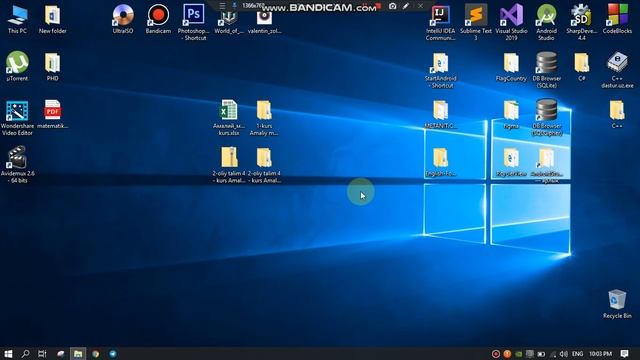Open the 10:03 PM clock

pyautogui.click(x=600, y=354)
